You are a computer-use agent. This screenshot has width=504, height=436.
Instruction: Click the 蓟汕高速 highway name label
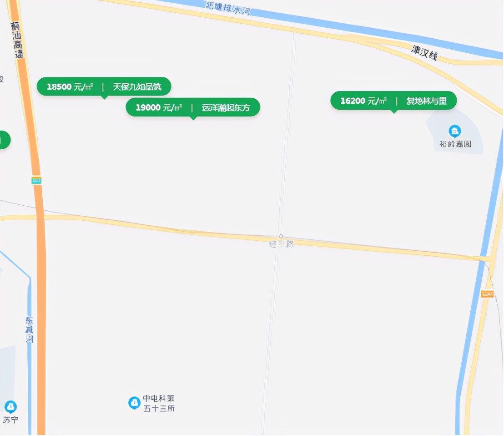[x=17, y=40]
